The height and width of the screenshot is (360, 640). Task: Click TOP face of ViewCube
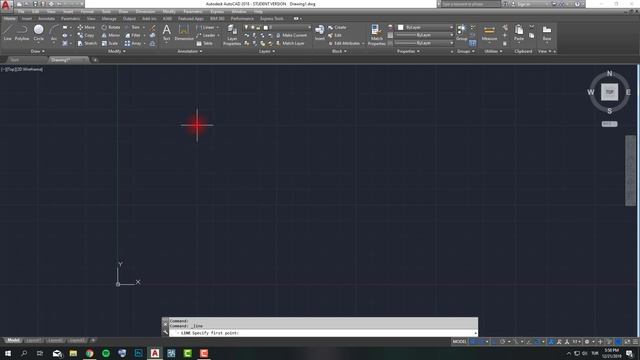(609, 92)
